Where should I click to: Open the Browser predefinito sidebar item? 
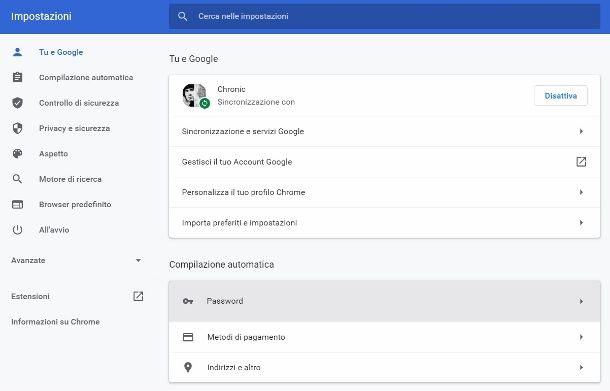[75, 204]
